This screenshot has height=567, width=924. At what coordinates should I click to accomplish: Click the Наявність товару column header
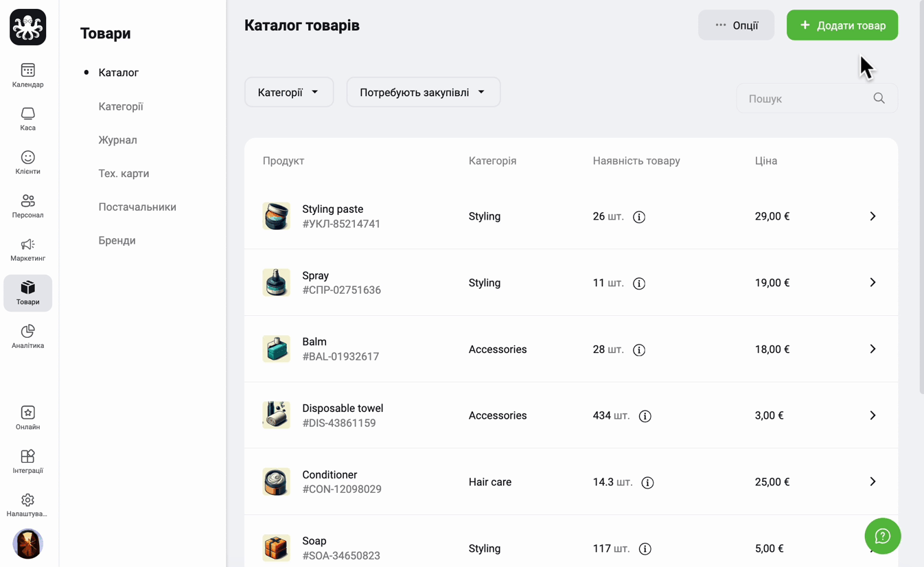pyautogui.click(x=636, y=161)
